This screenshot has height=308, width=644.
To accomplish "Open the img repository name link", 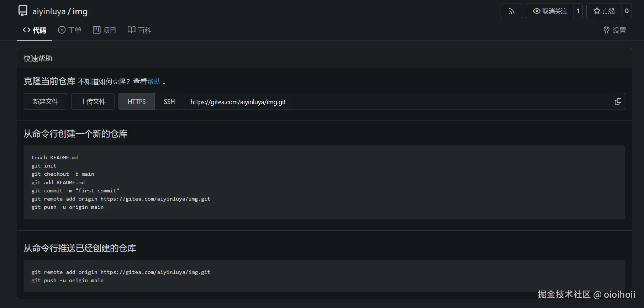I will coord(80,11).
